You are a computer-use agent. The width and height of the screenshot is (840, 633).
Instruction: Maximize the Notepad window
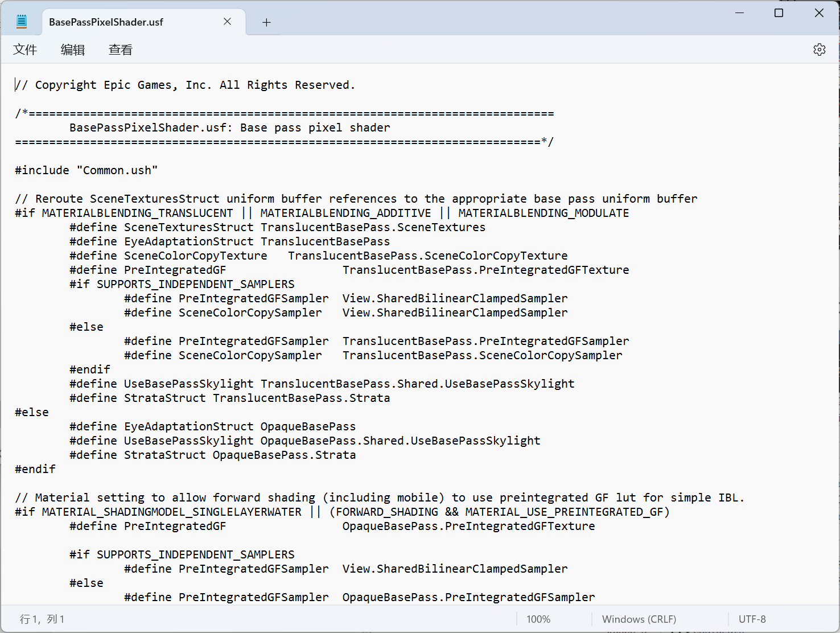coord(779,13)
